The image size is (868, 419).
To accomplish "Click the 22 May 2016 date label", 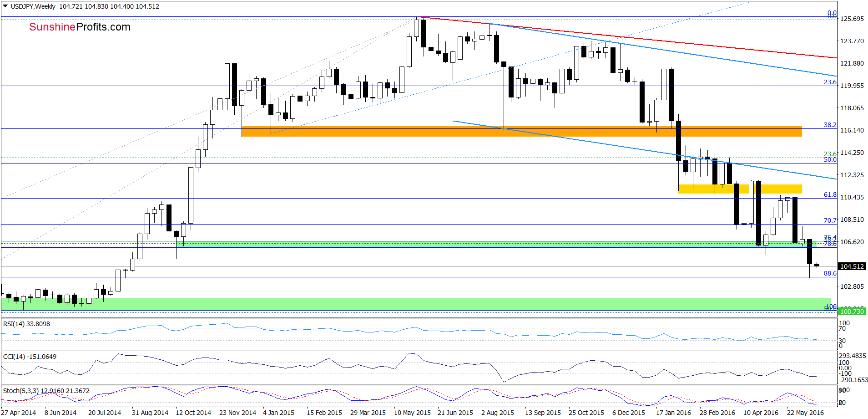I will (805, 413).
